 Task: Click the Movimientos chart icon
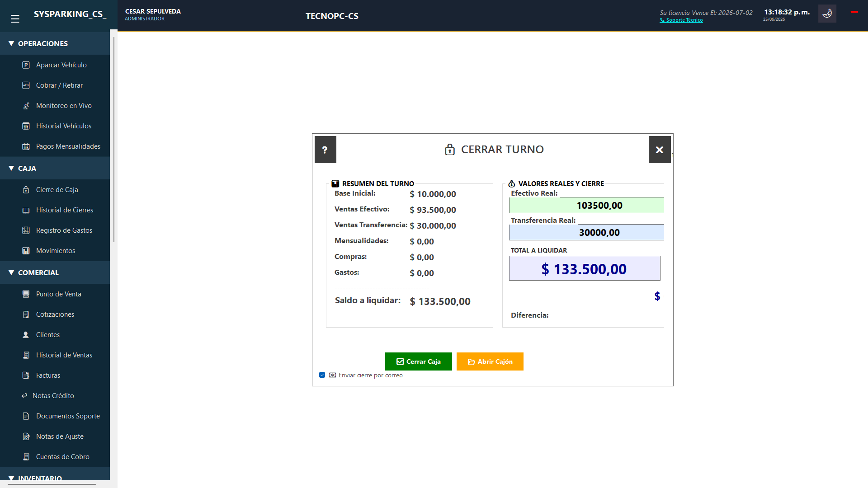(x=26, y=251)
